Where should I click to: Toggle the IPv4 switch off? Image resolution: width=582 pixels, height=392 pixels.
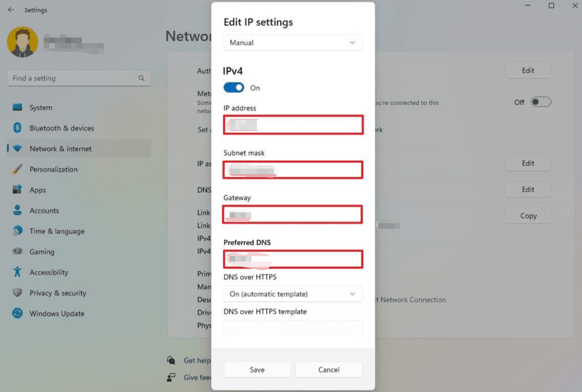[x=234, y=87]
